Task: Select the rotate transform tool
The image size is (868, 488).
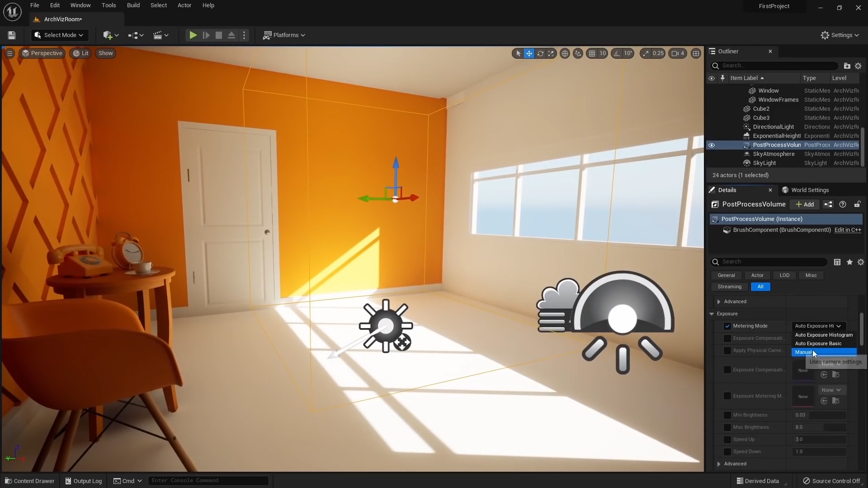Action: coord(540,53)
